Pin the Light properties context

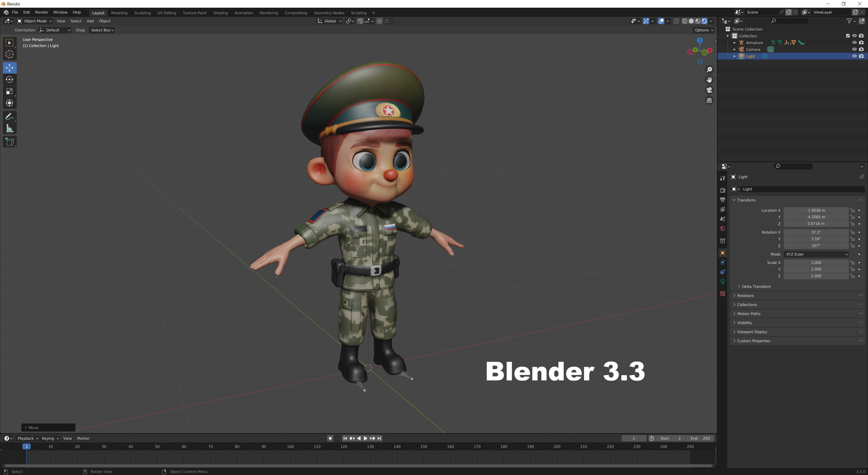[x=862, y=177]
